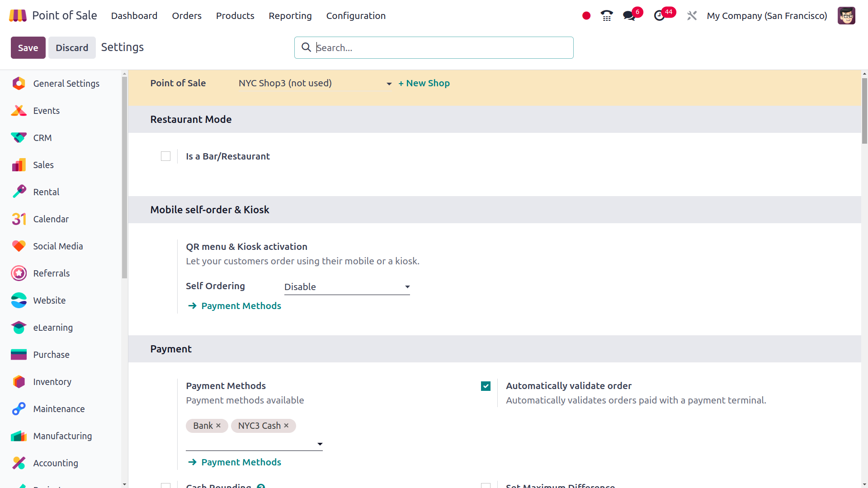Viewport: 868px width, 488px height.
Task: Enable the Is a Bar/Restaurant checkbox
Action: click(x=166, y=156)
